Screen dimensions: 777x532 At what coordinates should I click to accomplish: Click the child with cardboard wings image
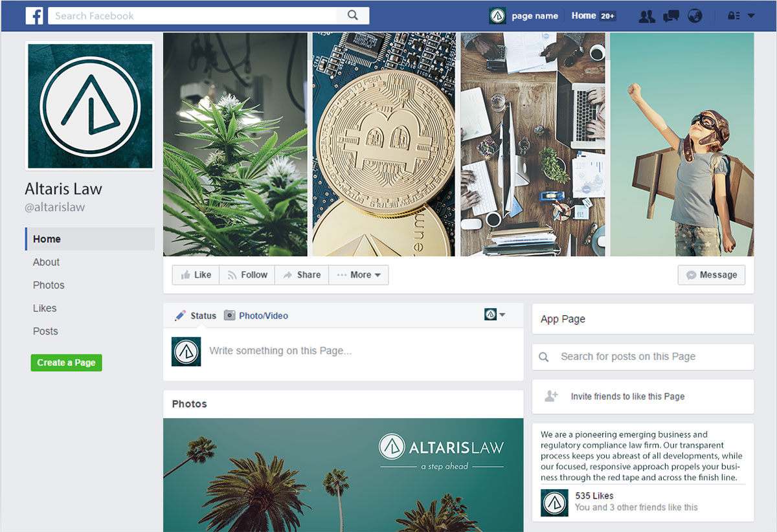(x=682, y=144)
